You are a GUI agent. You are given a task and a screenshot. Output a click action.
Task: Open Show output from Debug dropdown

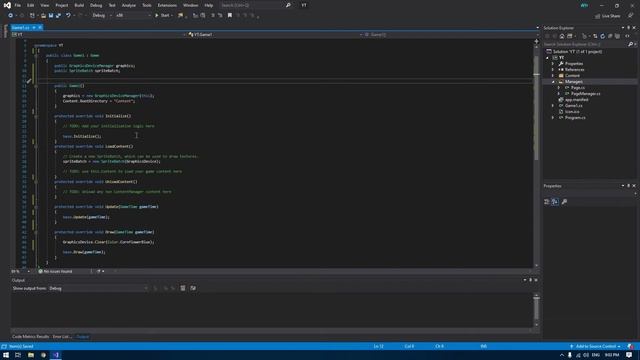pyautogui.click(x=98, y=289)
